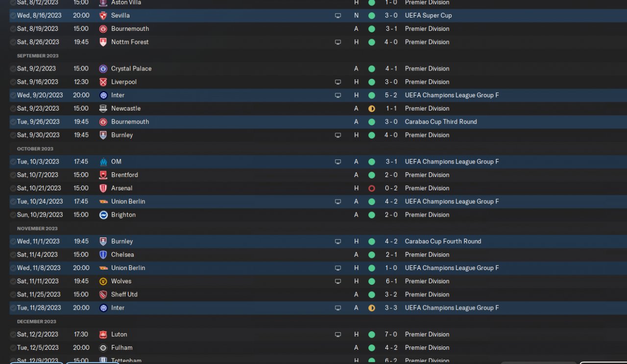
Task: Click the OM club crest icon
Action: [103, 162]
